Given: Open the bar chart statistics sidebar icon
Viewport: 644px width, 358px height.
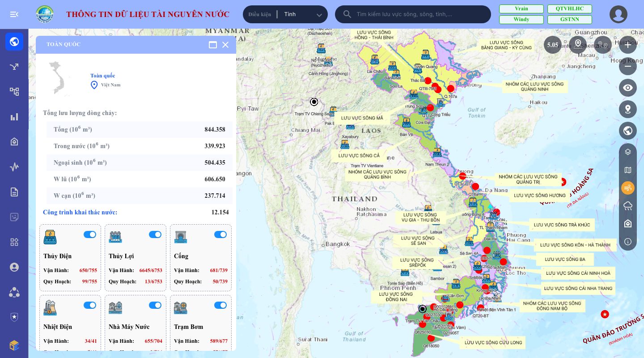Looking at the screenshot, I should (14, 117).
